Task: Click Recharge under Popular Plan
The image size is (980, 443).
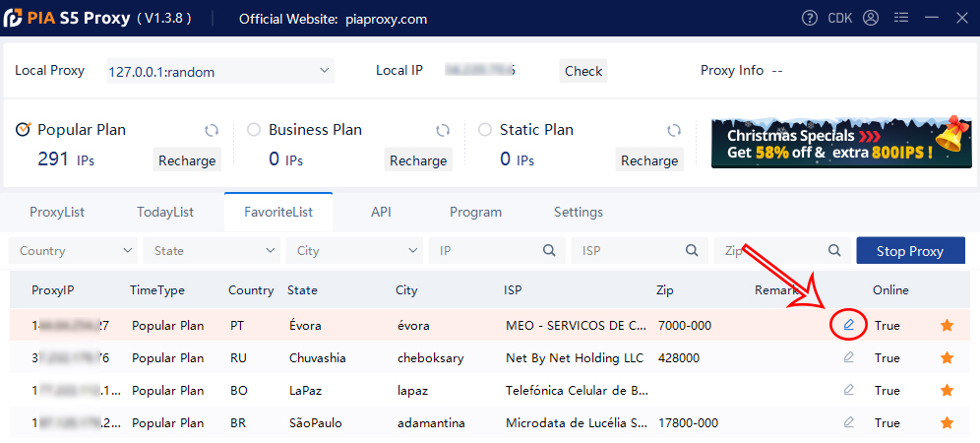Action: (x=187, y=160)
